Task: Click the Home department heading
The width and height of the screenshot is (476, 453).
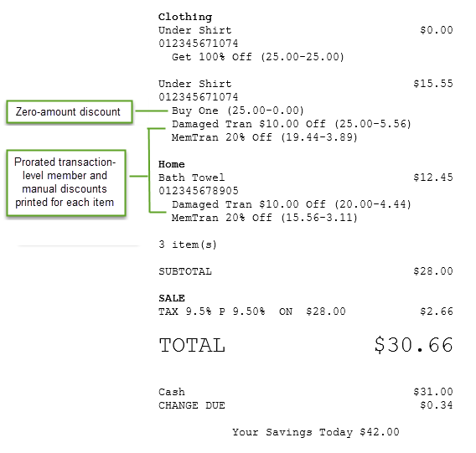Action: (x=172, y=164)
